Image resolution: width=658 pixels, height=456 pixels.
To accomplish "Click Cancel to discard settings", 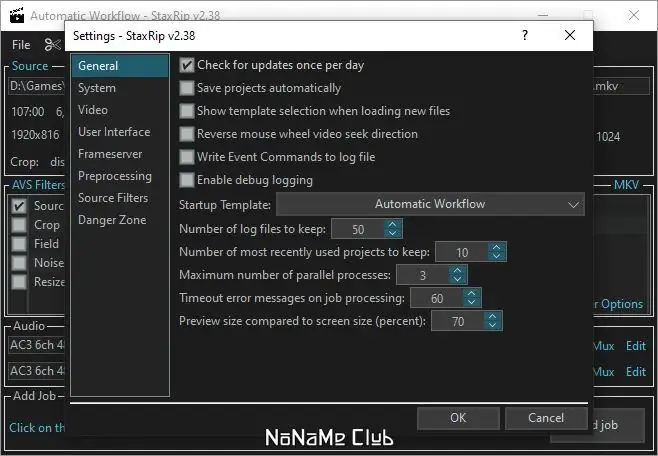I will [546, 418].
